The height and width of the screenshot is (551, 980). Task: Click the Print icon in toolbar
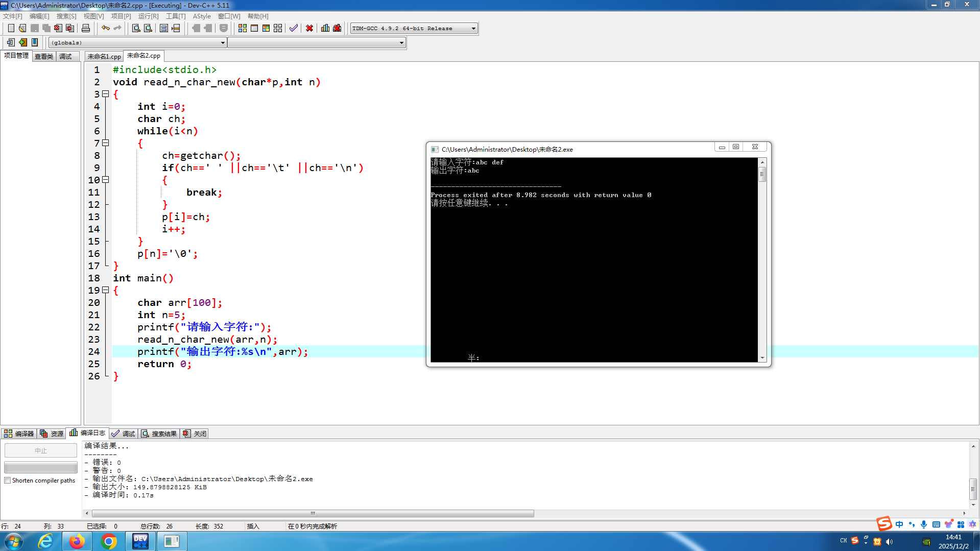tap(86, 28)
